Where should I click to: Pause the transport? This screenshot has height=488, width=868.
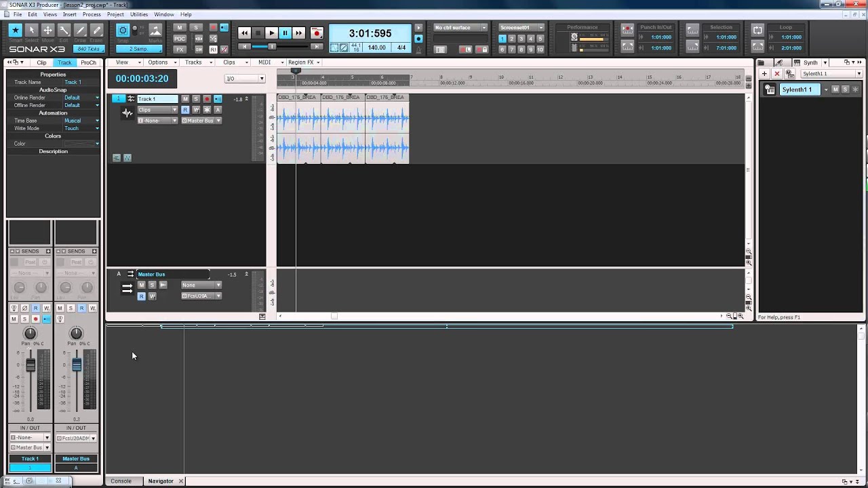point(285,33)
